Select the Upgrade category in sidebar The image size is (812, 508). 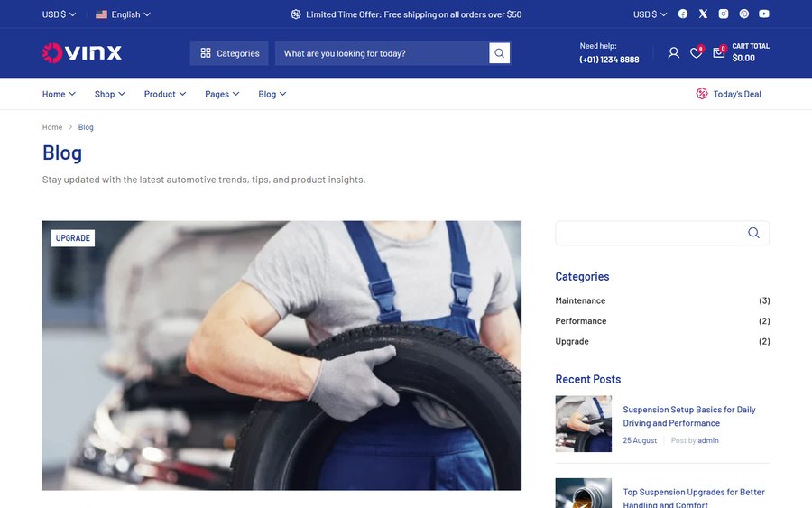(x=572, y=341)
